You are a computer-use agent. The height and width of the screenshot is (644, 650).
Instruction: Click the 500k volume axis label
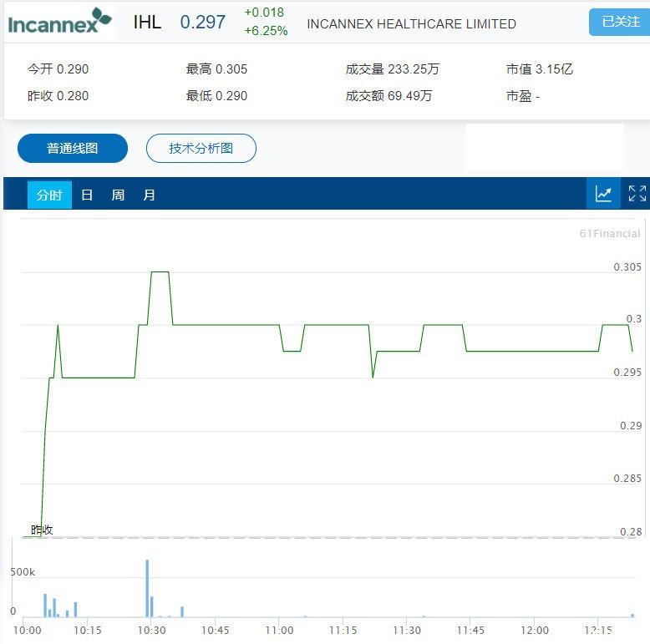pyautogui.click(x=23, y=572)
